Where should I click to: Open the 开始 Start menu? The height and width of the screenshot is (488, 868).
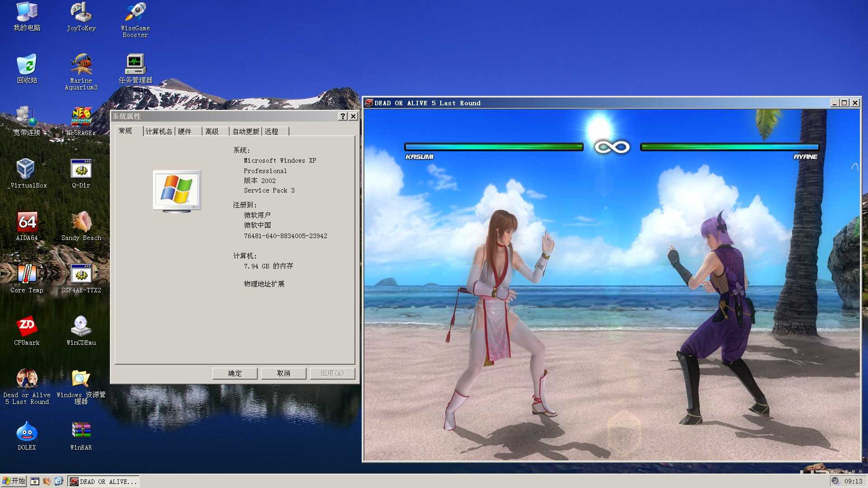click(14, 481)
